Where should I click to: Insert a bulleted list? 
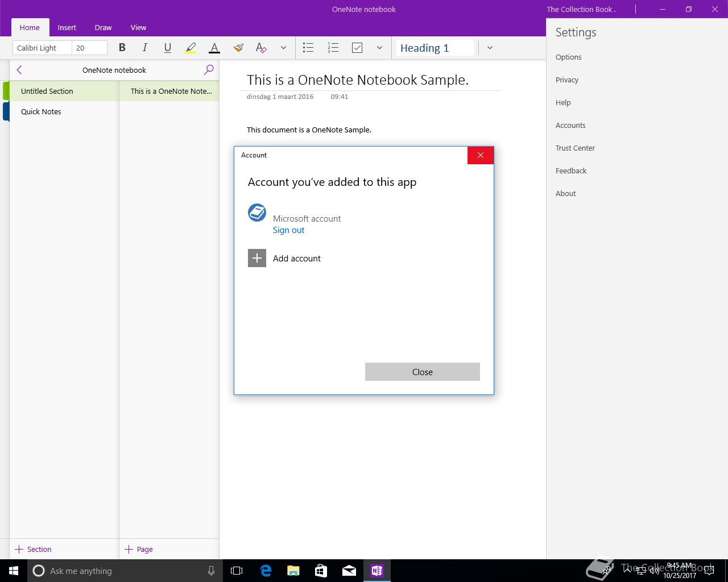point(308,48)
